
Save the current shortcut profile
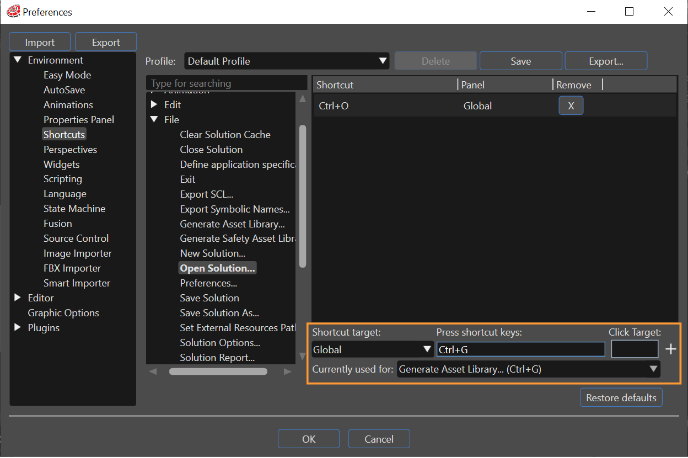click(x=521, y=61)
